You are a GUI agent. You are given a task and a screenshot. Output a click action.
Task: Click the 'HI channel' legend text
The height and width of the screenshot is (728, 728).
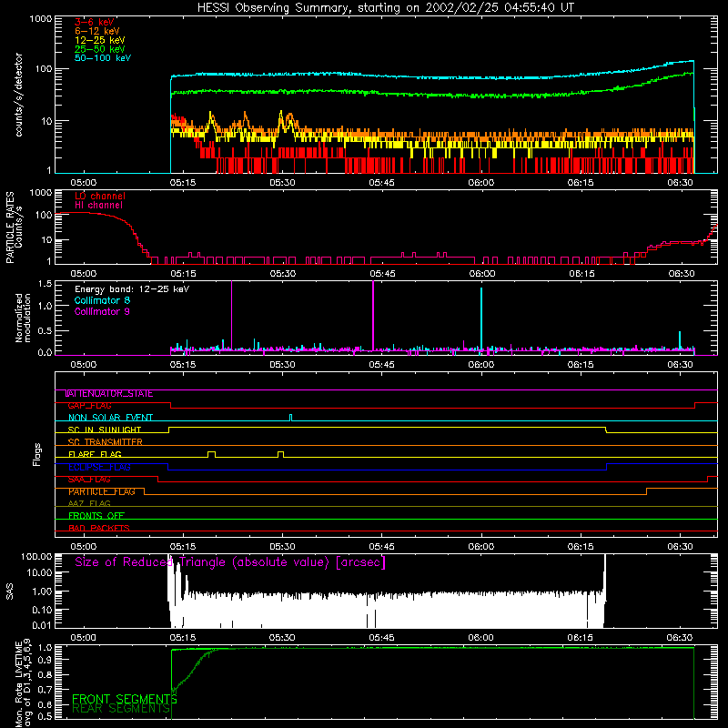pyautogui.click(x=98, y=206)
